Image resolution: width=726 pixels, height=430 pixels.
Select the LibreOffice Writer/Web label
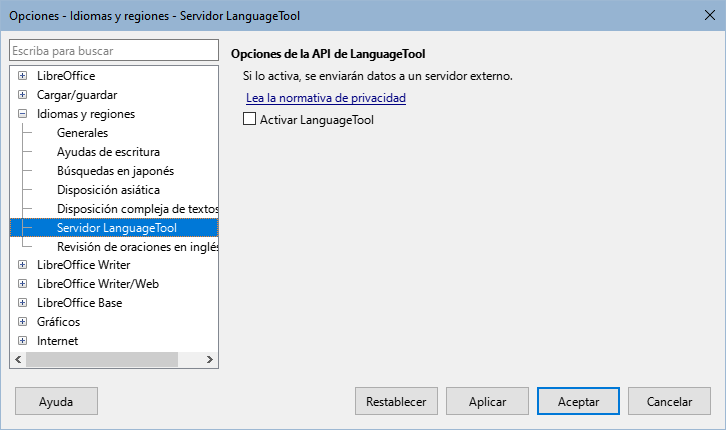tap(98, 284)
